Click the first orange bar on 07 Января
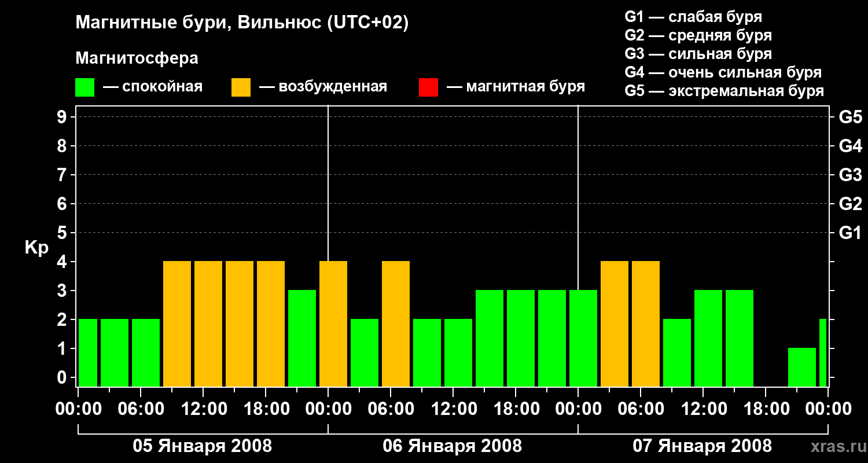Viewport: 868px width, 463px height. point(615,324)
